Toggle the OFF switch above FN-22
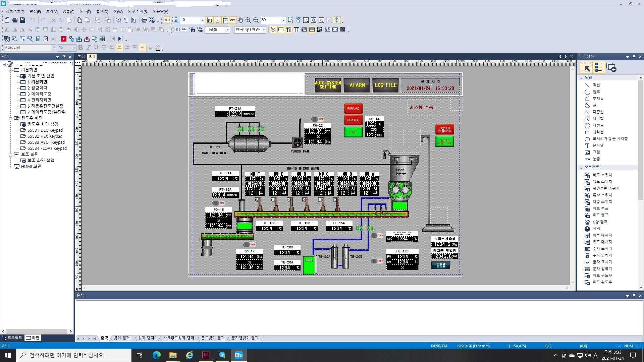Screen dimensions: 644x362 317,119
